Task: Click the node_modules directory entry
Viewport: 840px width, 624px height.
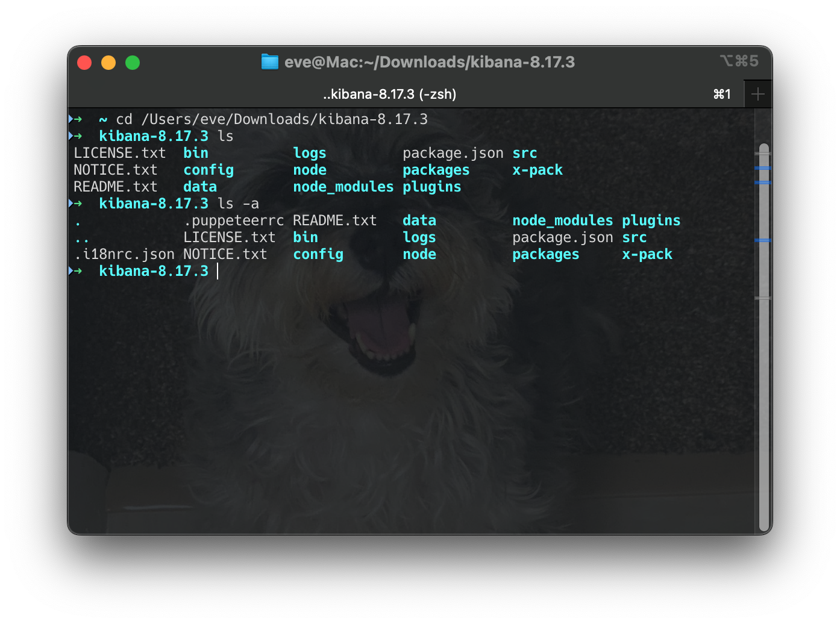Action: click(342, 187)
